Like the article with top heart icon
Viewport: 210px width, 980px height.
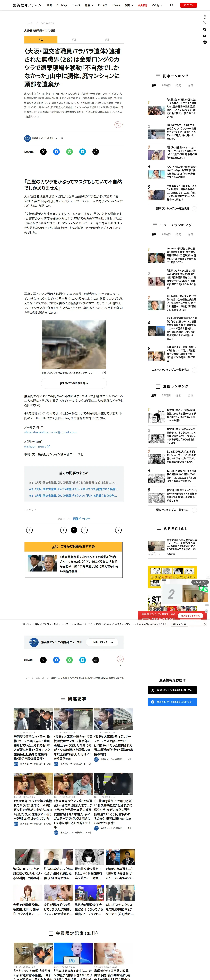pos(118,125)
